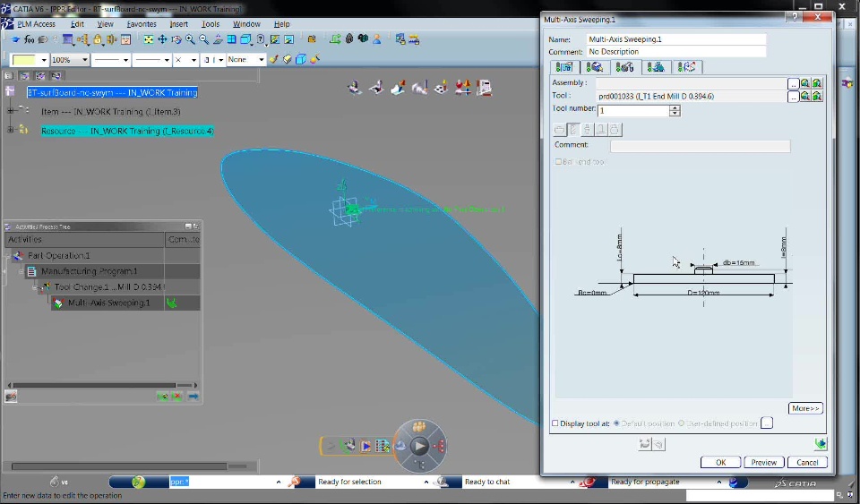Toggle the fourth tool type button in dialog

(x=600, y=129)
